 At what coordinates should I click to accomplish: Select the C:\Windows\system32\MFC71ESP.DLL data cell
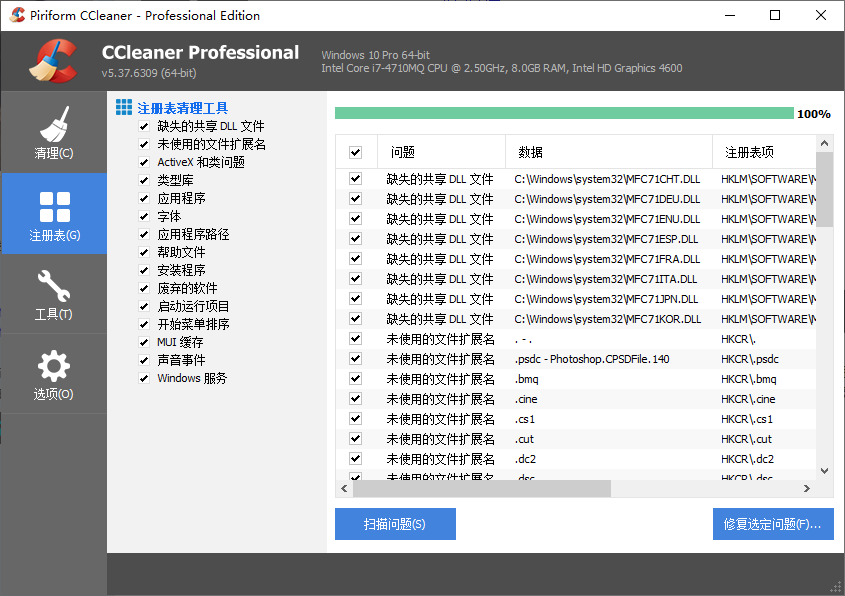[x=606, y=239]
